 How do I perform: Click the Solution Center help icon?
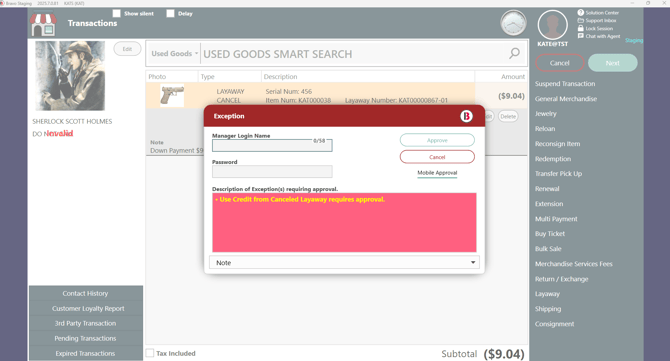[580, 13]
